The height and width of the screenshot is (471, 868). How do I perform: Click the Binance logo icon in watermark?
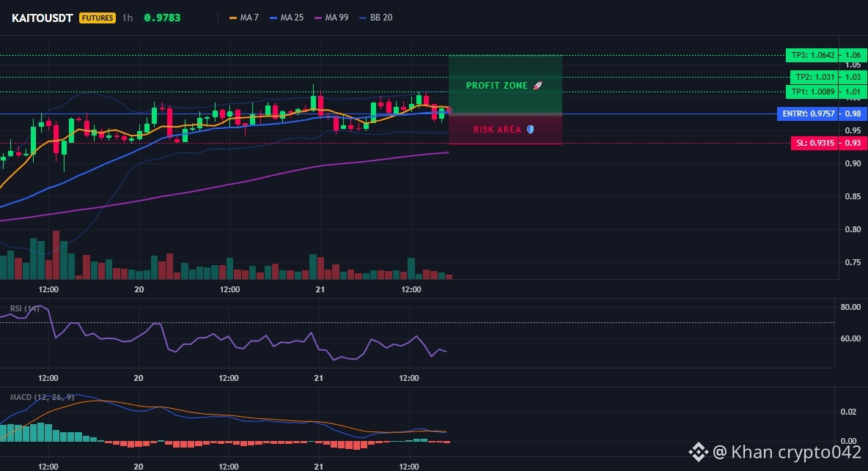pos(698,452)
